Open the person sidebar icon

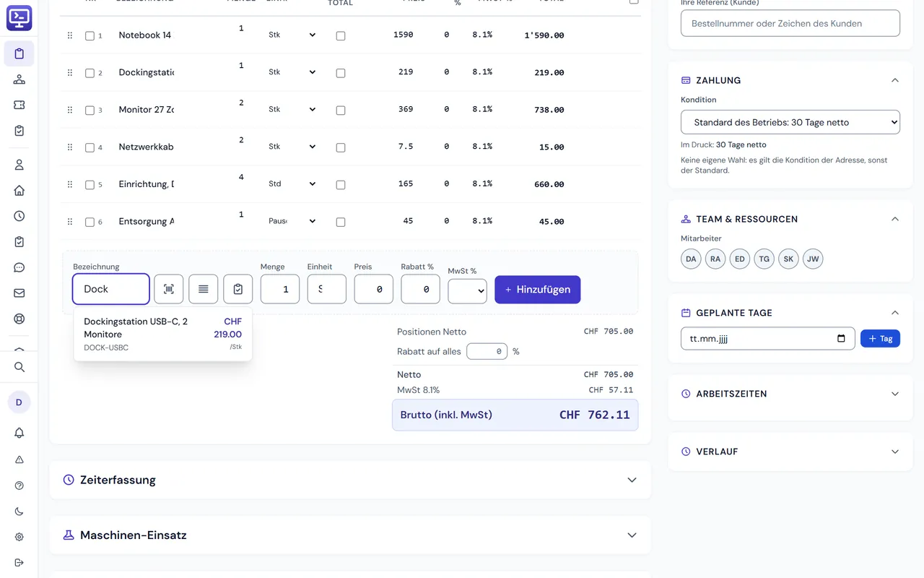tap(19, 165)
